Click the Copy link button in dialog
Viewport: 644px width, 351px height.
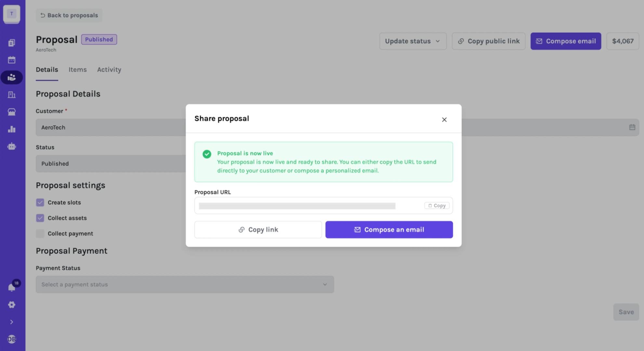pos(258,230)
